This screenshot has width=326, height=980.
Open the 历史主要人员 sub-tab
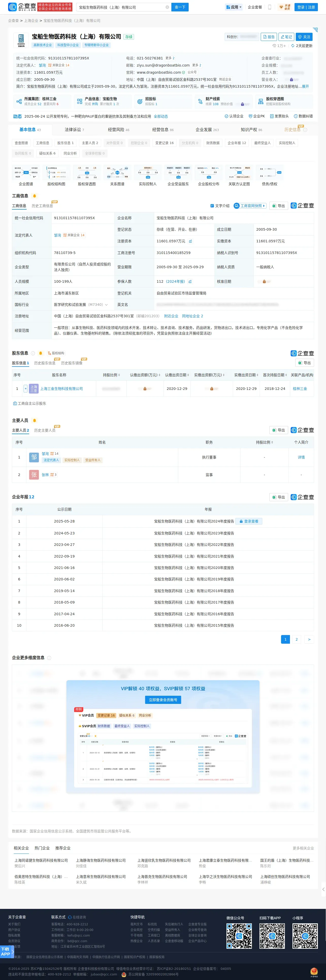point(44,431)
